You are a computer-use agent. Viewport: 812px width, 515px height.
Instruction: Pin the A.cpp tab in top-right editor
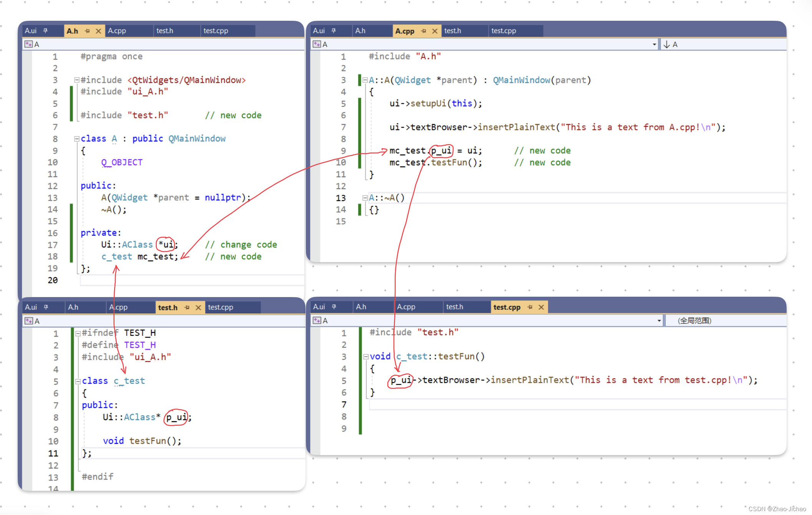(423, 31)
